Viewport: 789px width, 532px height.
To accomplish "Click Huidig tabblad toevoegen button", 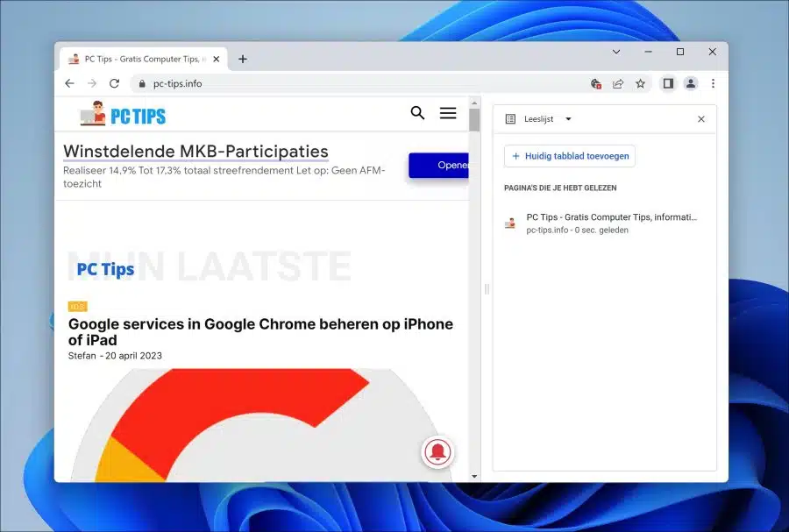I will point(570,156).
